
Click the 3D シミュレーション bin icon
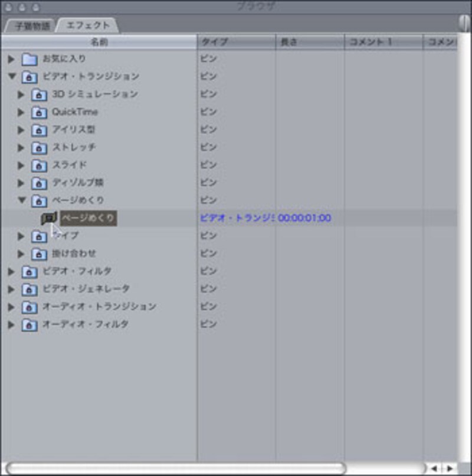(39, 95)
